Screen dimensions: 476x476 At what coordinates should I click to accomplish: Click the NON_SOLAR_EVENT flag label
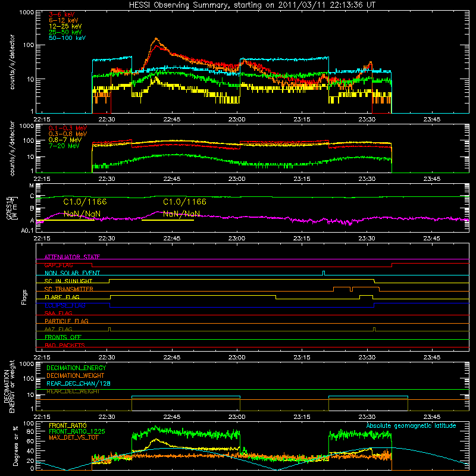tap(72, 273)
